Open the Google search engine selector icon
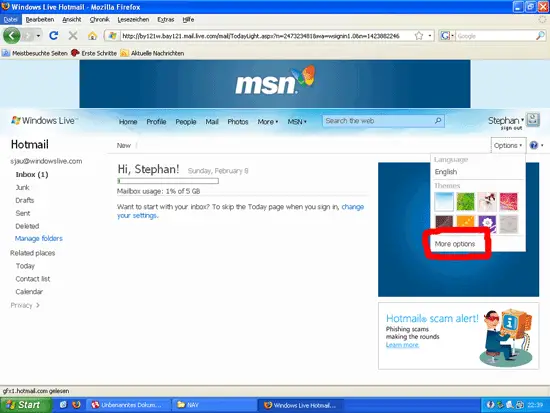The image size is (550, 413). click(445, 36)
